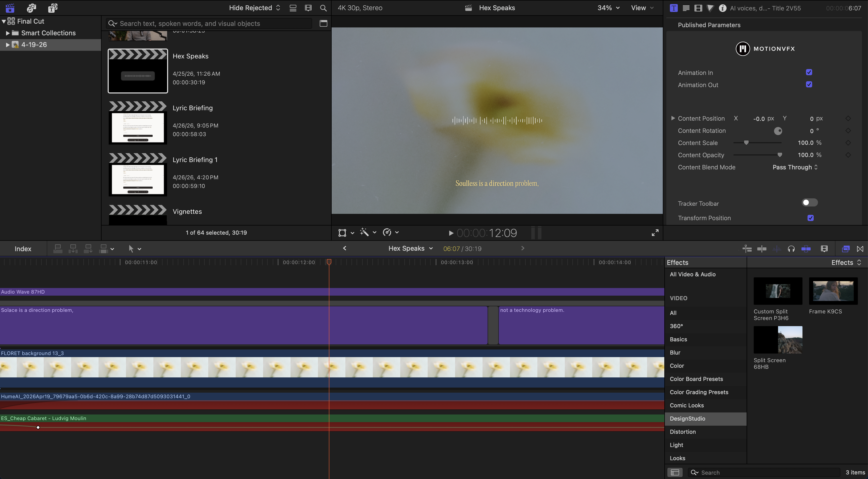
Task: Enable the Tracker Toolbar switch
Action: click(809, 203)
